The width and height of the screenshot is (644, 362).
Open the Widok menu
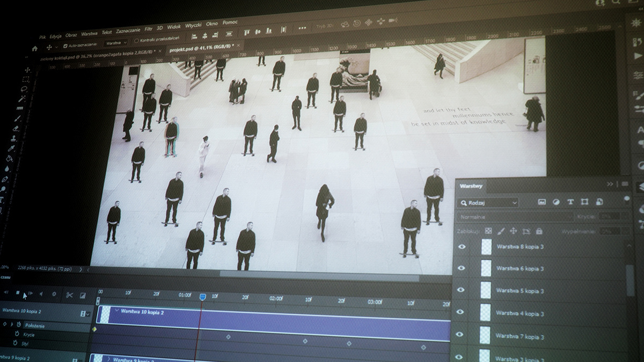pos(174,27)
